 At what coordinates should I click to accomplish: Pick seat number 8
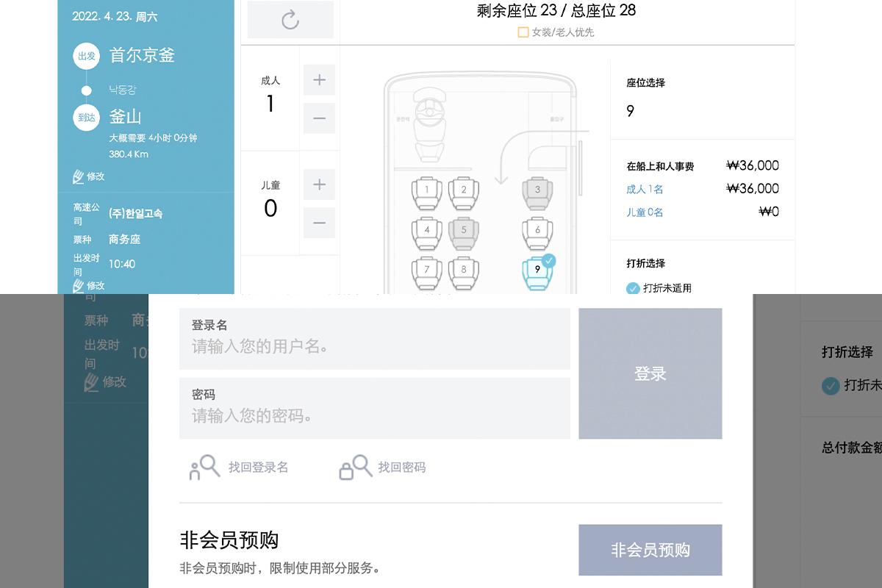point(464,273)
